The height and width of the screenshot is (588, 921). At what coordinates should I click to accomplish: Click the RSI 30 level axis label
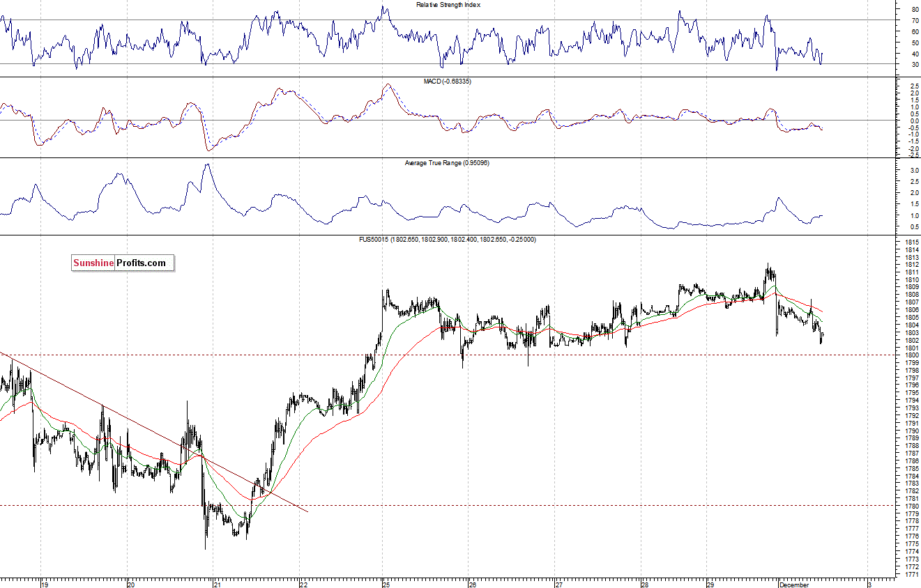click(x=915, y=65)
